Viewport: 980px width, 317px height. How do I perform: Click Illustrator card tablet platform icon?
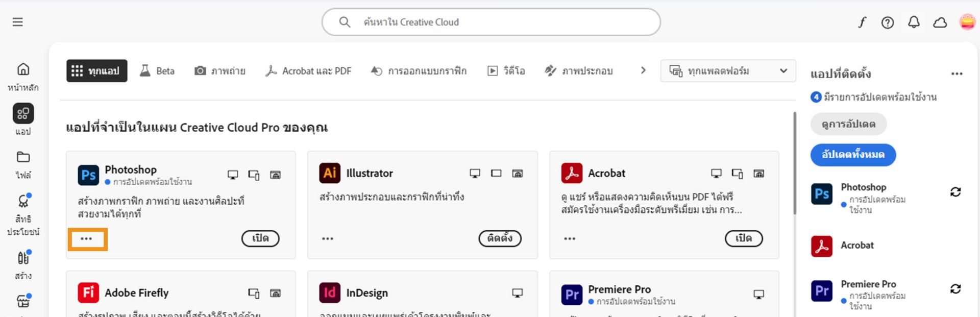click(496, 173)
